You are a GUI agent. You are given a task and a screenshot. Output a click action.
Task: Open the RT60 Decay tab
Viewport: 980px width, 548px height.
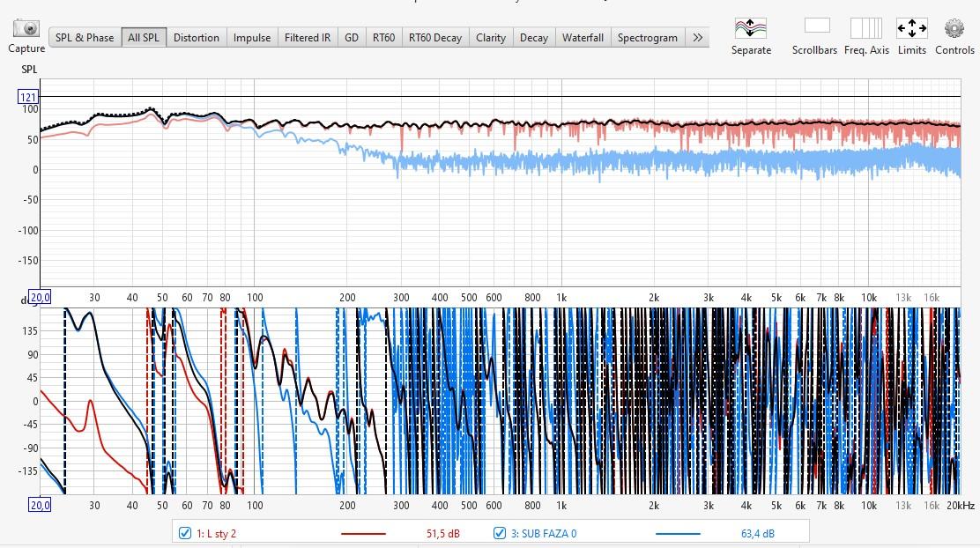[434, 38]
